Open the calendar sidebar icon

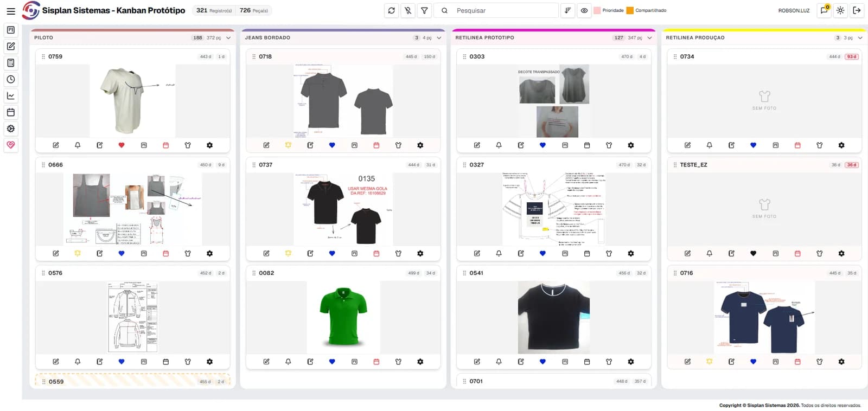click(x=11, y=112)
